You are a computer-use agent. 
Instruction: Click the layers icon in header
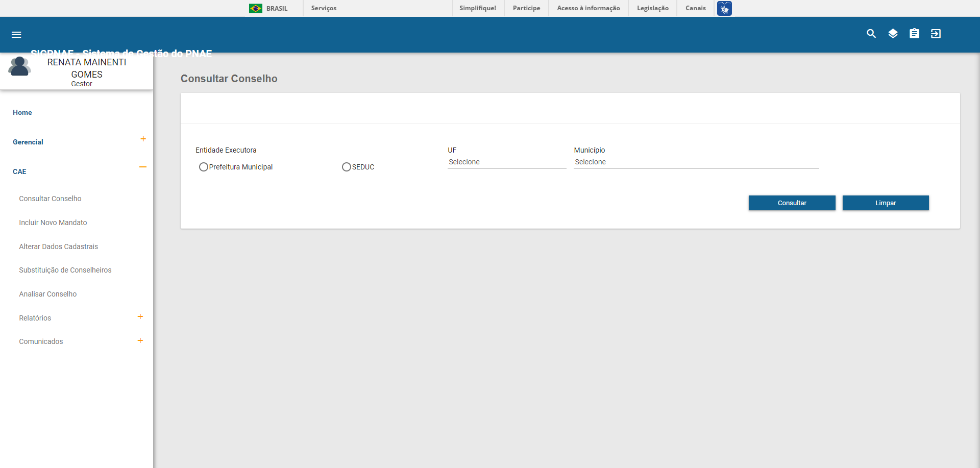click(893, 34)
